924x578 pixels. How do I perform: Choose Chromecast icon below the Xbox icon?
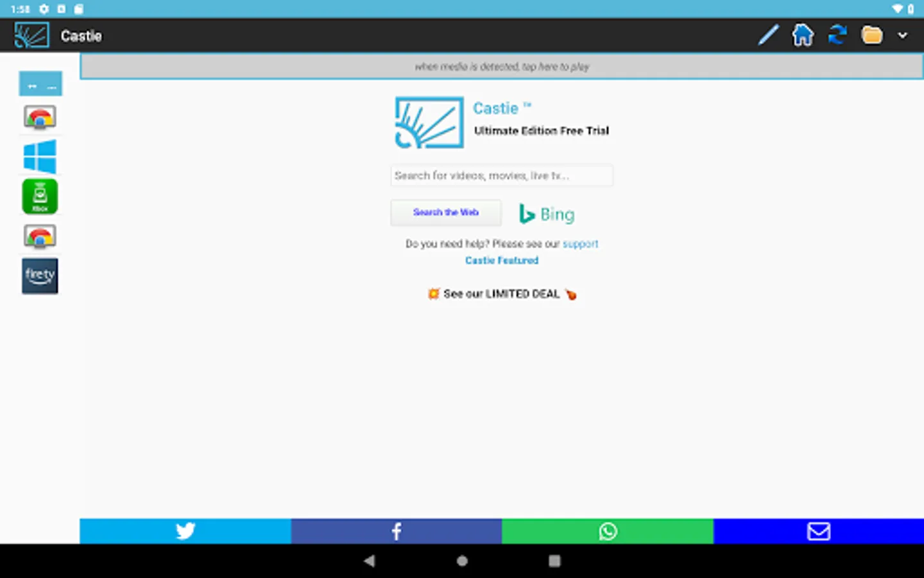[x=40, y=236]
